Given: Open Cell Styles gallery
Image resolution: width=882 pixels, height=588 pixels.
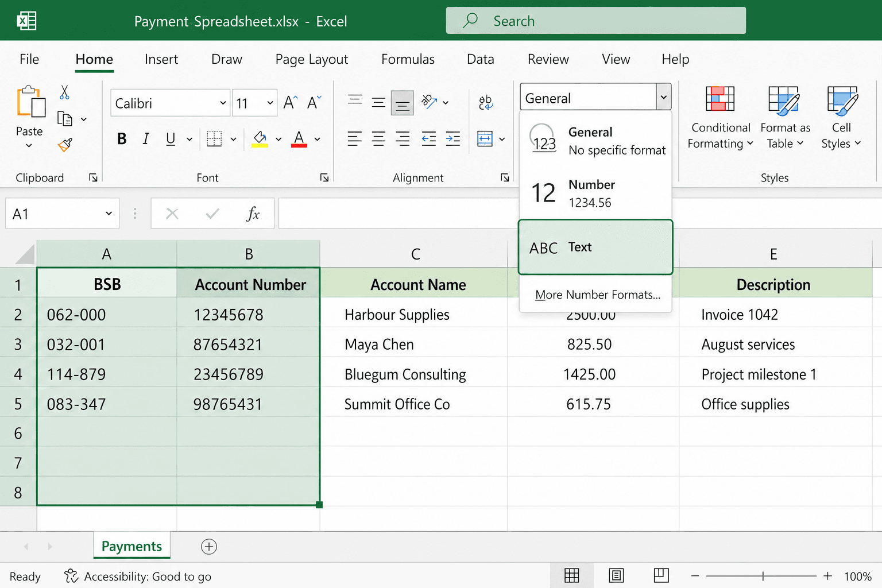Looking at the screenshot, I should click(x=841, y=118).
